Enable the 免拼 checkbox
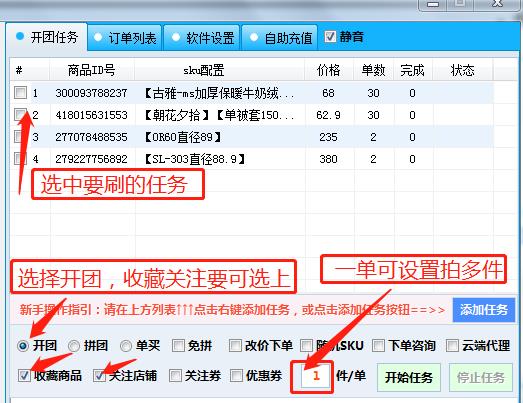 (178, 345)
